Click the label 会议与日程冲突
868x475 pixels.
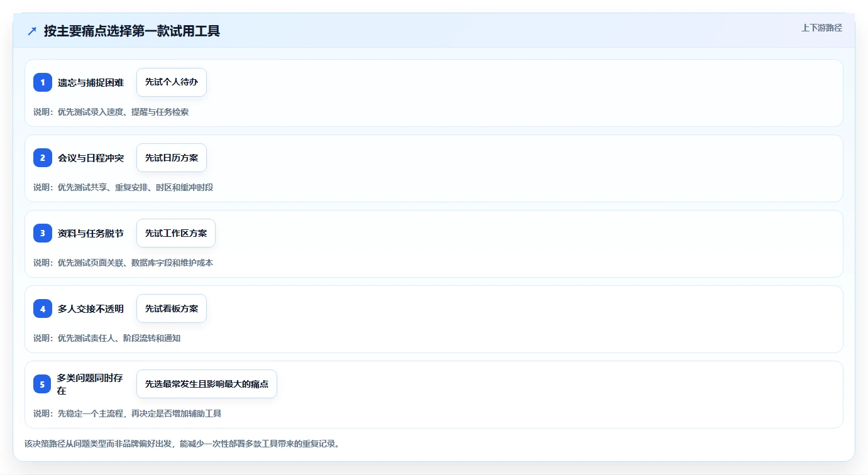pos(91,158)
